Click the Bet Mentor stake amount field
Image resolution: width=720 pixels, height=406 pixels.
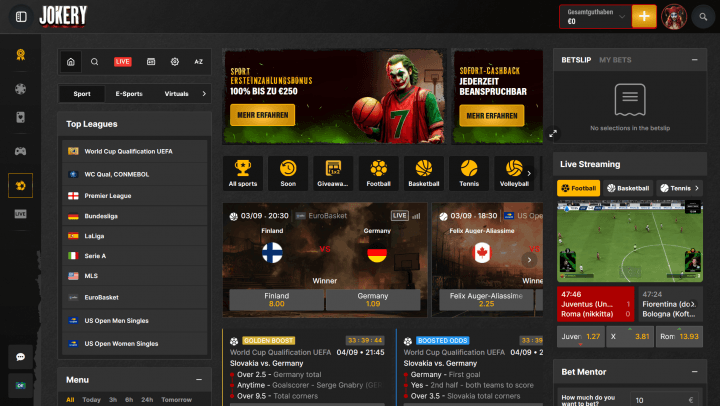(664, 400)
